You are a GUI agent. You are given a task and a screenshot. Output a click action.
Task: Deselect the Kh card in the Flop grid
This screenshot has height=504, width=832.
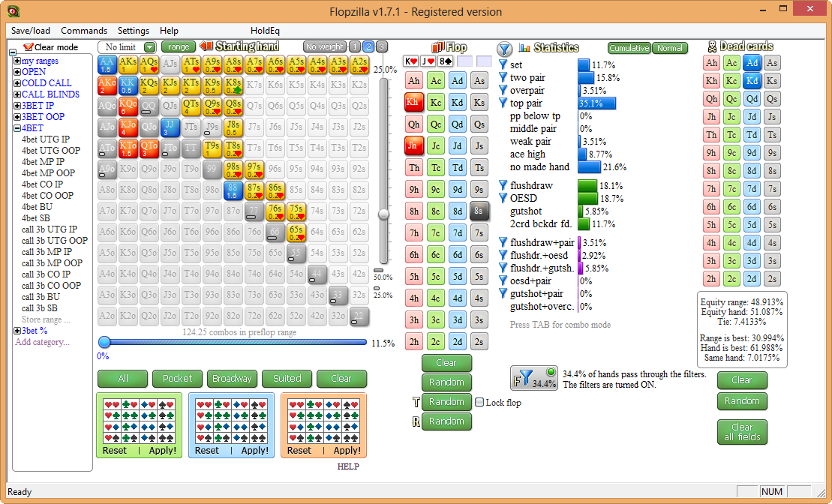click(x=414, y=103)
